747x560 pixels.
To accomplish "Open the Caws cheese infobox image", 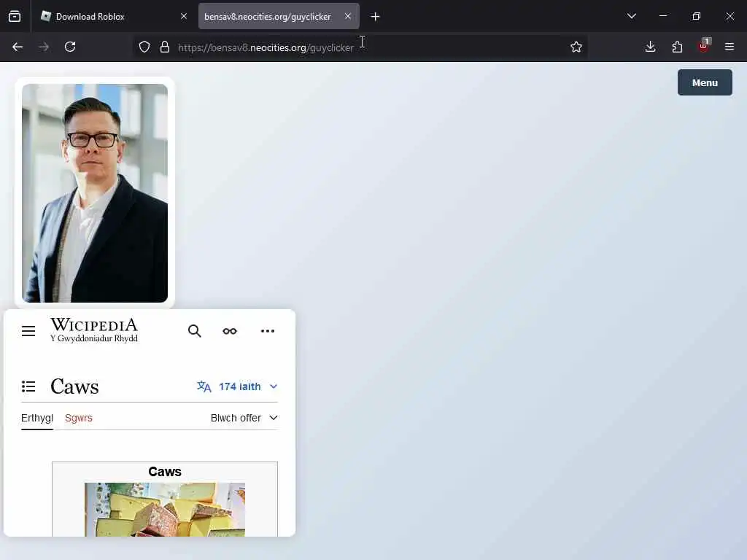I will tap(165, 510).
